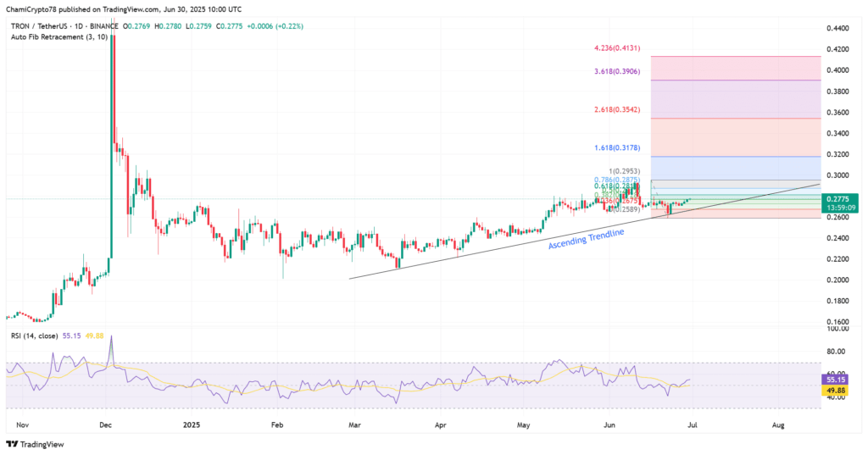The width and height of the screenshot is (868, 455).
Task: Click the ChamiCrypto78 publisher header text
Action: [x=34, y=8]
